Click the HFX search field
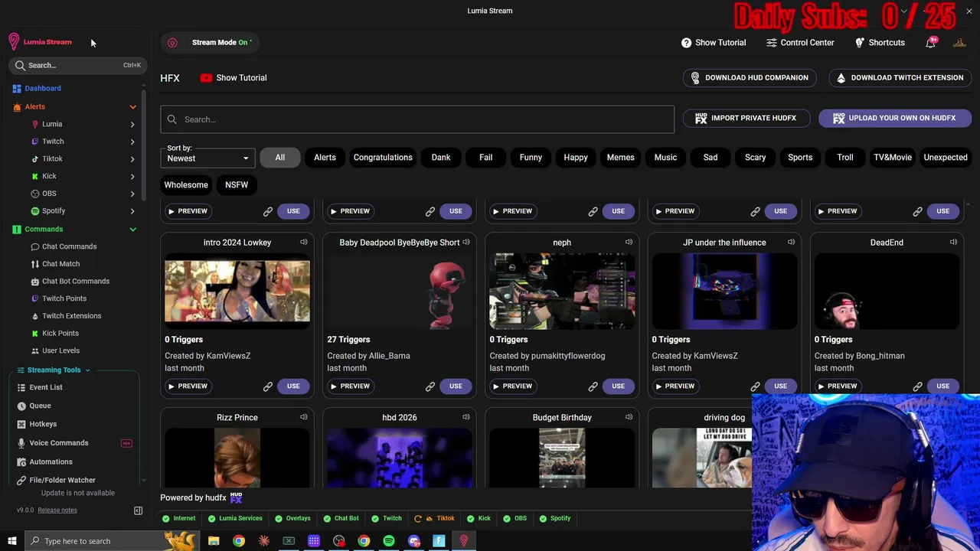This screenshot has height=551, width=980. point(417,119)
